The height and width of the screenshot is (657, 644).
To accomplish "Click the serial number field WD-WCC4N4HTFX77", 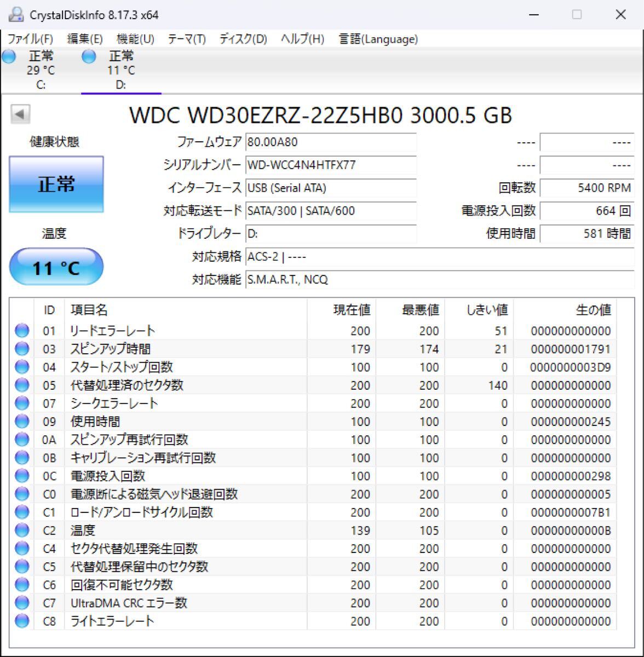I will [331, 165].
